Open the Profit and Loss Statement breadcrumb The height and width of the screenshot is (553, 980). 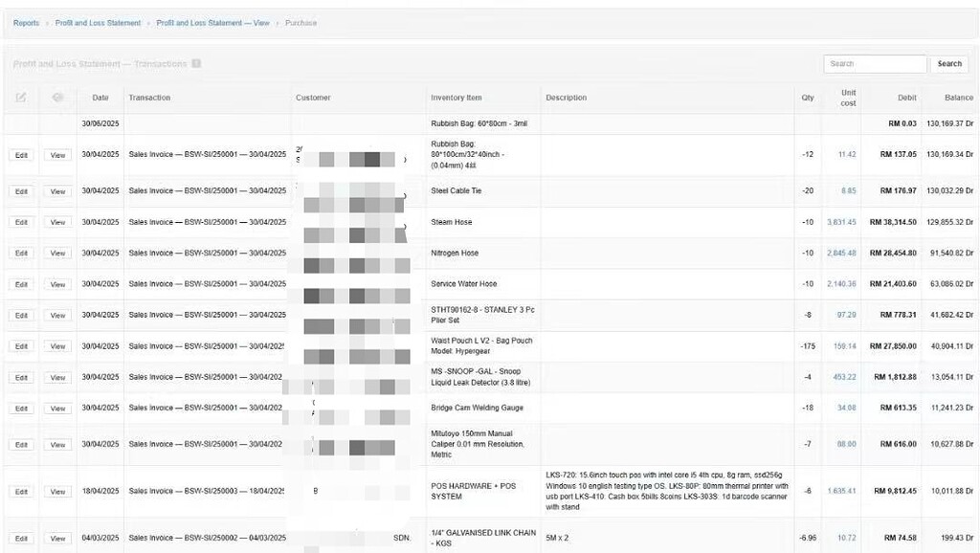click(x=99, y=23)
